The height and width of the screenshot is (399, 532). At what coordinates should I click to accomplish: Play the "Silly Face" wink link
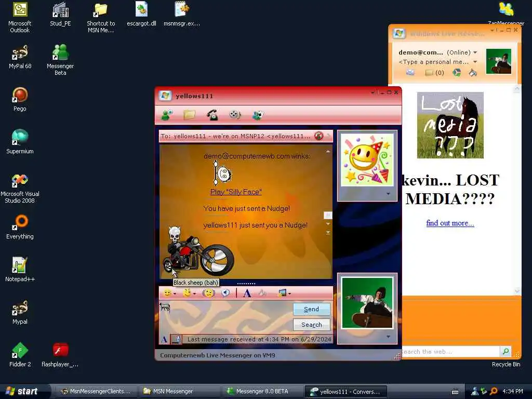click(236, 192)
